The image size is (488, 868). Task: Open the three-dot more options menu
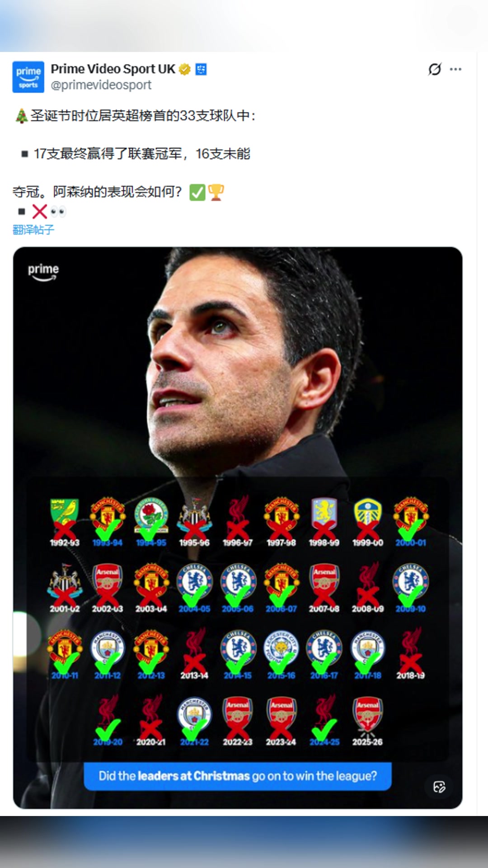[x=456, y=69]
